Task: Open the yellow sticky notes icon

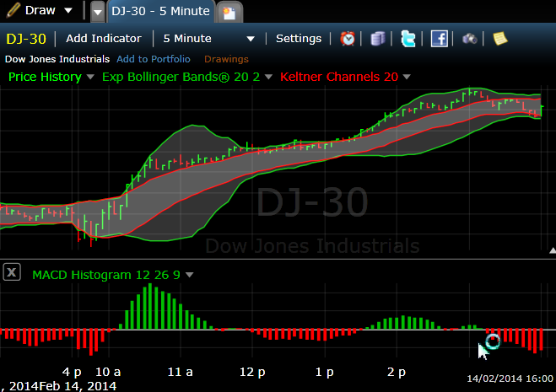Action: click(x=500, y=38)
